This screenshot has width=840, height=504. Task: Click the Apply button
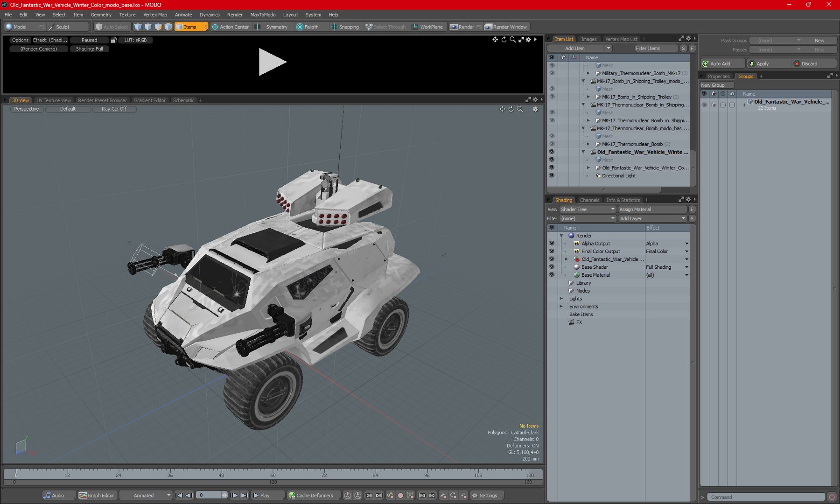pos(768,64)
